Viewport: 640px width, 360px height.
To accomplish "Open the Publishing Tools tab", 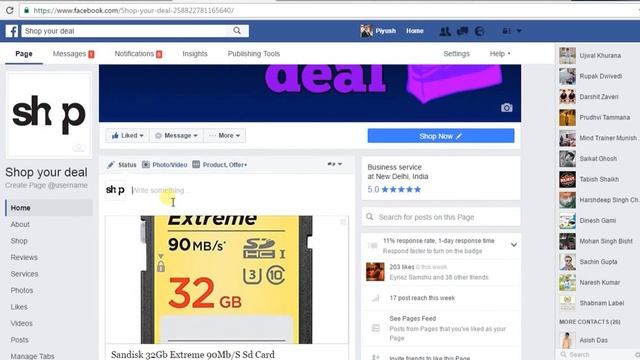I will pyautogui.click(x=253, y=54).
